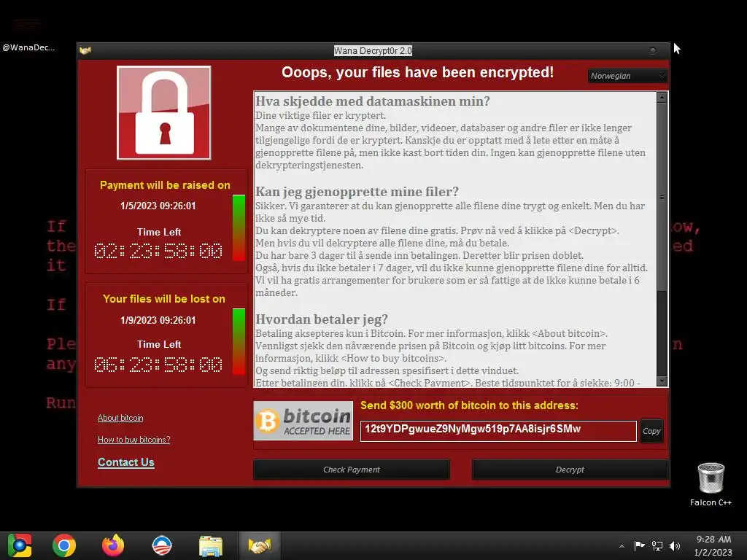This screenshot has width=747, height=560.
Task: Click the close dot in Wana Decrypt0r title bar
Action: coord(653,50)
